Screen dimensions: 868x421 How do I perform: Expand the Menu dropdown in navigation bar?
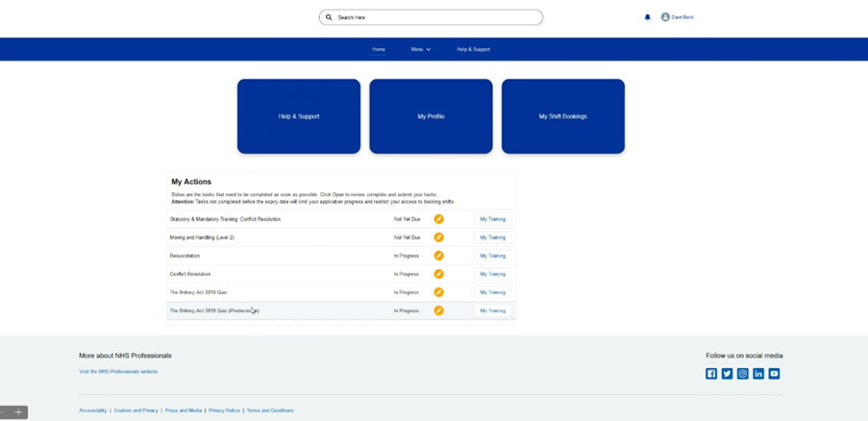(x=420, y=49)
